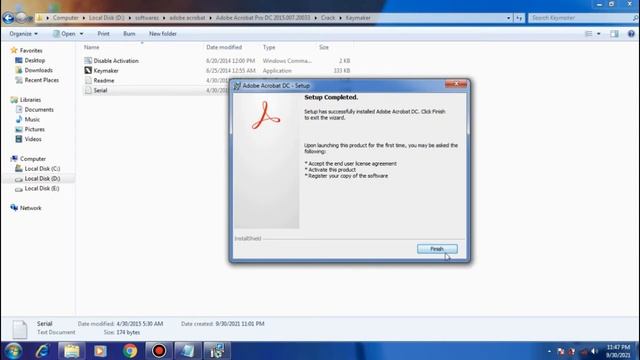Open Favorites in navigation pane
The height and width of the screenshot is (360, 640).
tap(31, 51)
